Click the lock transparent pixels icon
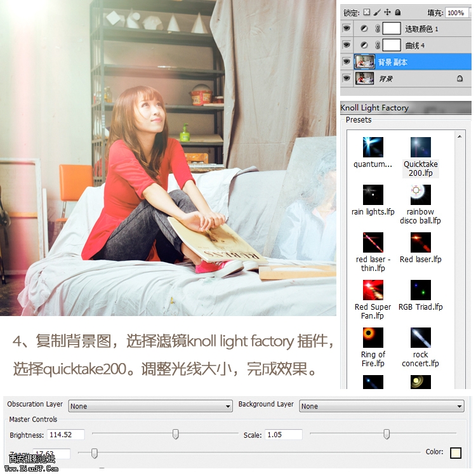The image size is (476, 476). (x=366, y=12)
